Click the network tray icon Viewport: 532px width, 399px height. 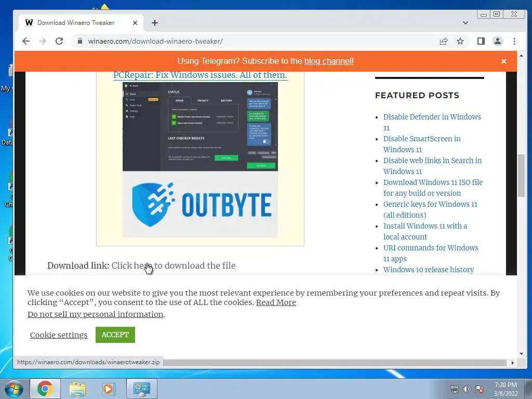click(x=454, y=389)
